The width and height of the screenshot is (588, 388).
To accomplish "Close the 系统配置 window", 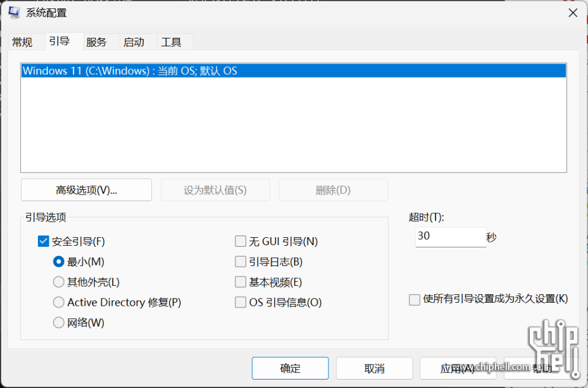I will [572, 13].
